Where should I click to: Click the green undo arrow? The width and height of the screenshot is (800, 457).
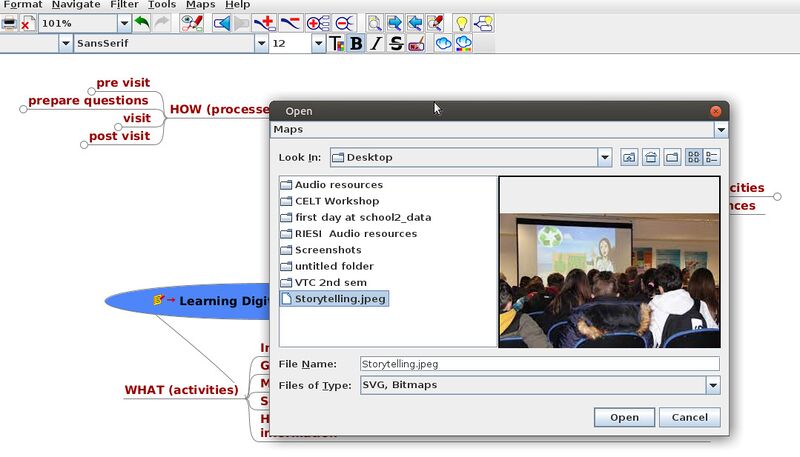[142, 23]
